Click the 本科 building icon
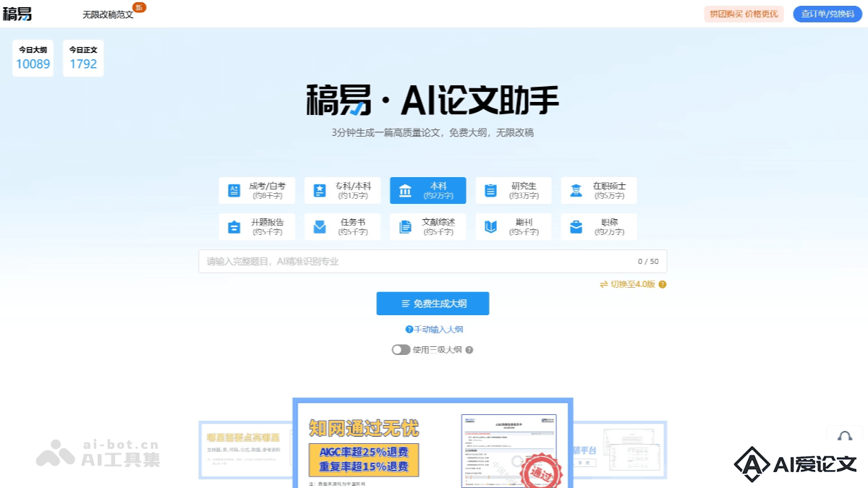868x488 pixels. [405, 191]
